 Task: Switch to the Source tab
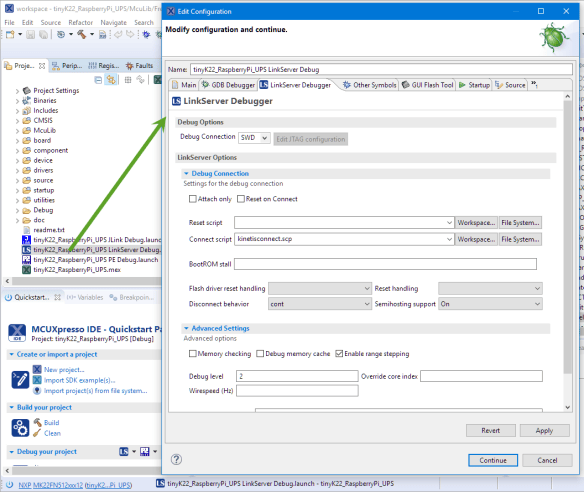click(x=510, y=85)
